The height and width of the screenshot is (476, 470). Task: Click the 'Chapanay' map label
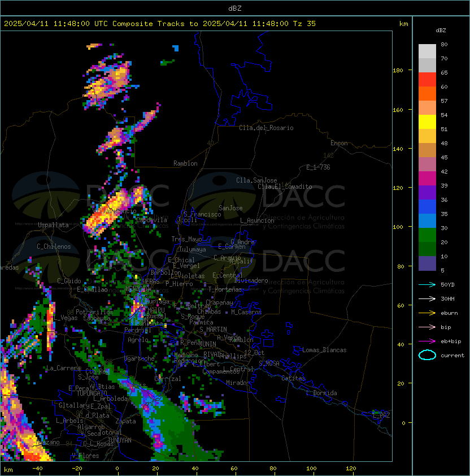(219, 302)
